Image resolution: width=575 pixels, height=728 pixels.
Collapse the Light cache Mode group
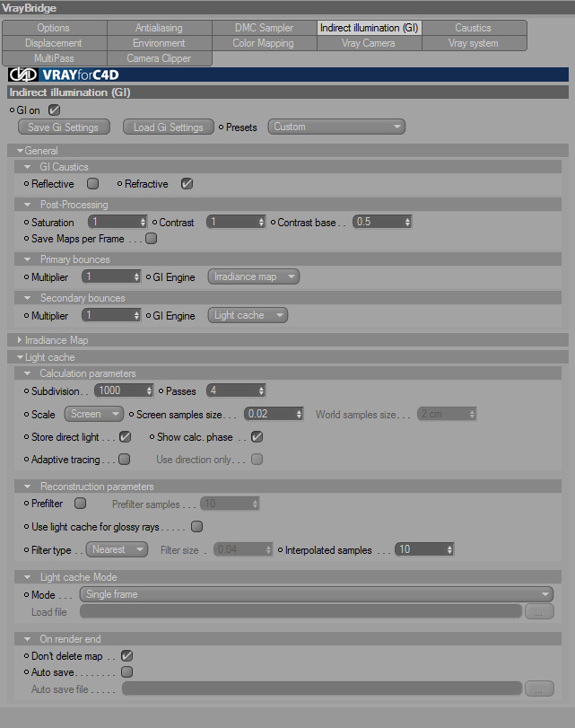point(28,576)
